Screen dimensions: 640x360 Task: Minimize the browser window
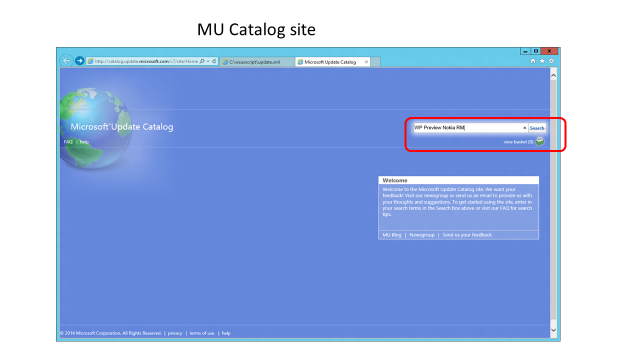click(x=525, y=51)
